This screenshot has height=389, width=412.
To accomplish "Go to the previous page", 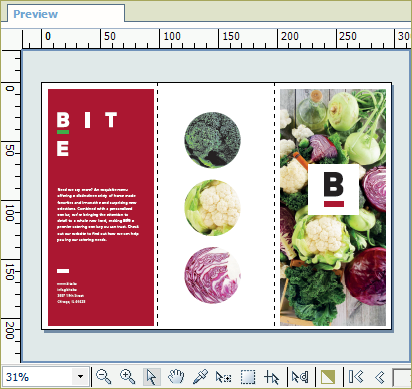I will (x=380, y=377).
